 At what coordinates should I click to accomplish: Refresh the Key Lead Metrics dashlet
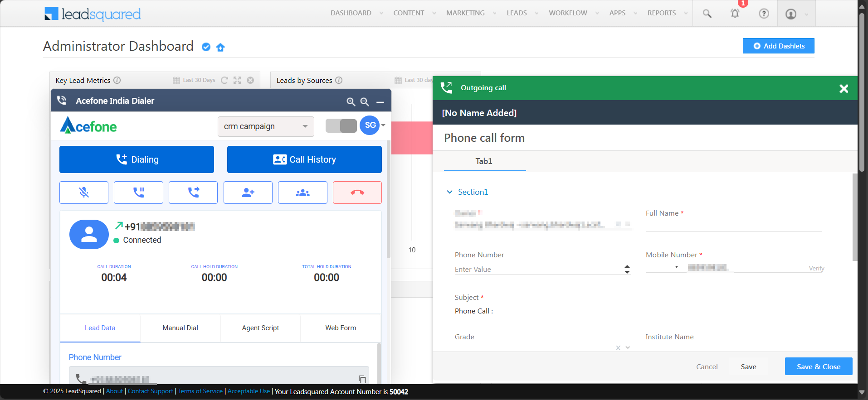224,80
